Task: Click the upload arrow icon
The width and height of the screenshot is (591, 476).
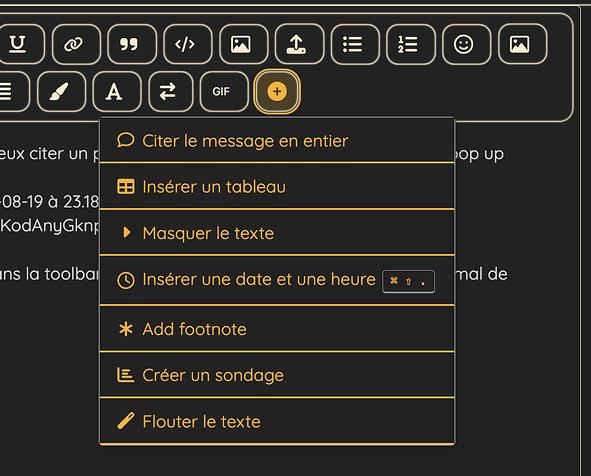Action: [299, 44]
